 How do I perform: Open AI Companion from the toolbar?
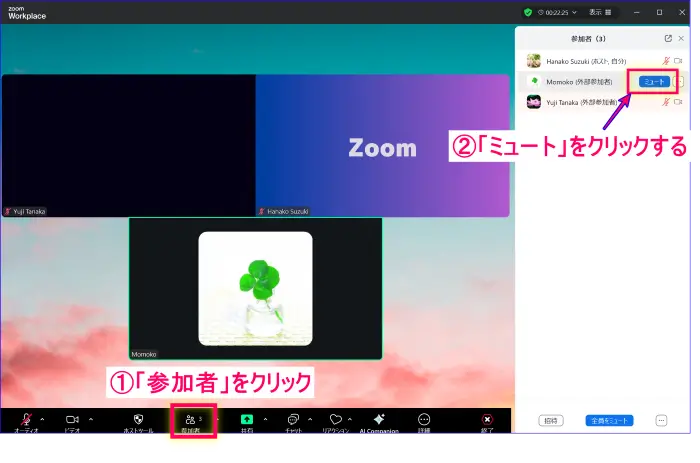coord(379,420)
